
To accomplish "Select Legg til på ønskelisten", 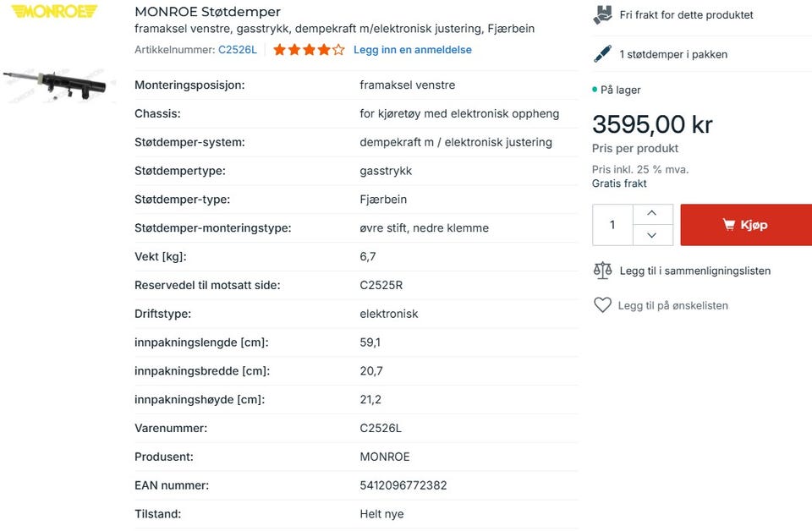I will pyautogui.click(x=672, y=305).
